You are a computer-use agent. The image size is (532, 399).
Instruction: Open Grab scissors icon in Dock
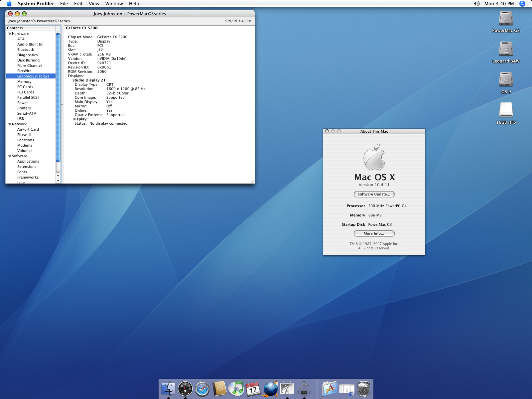point(287,388)
